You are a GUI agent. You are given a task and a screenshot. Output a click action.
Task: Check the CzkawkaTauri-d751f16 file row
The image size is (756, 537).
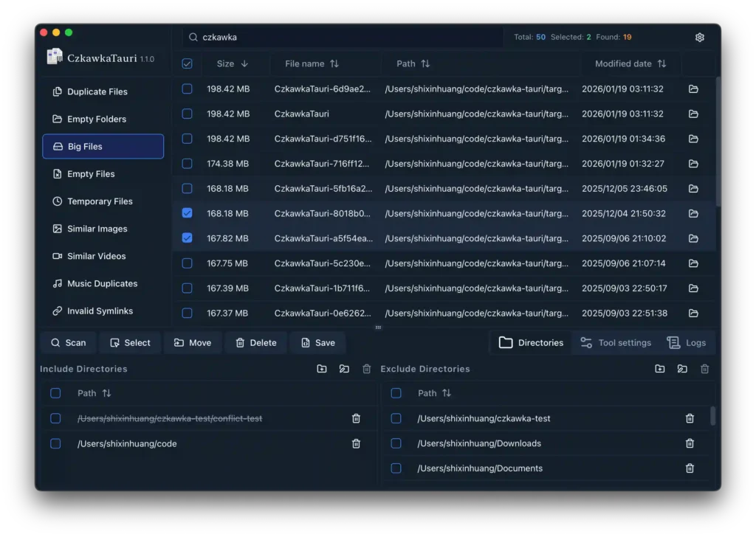187,139
